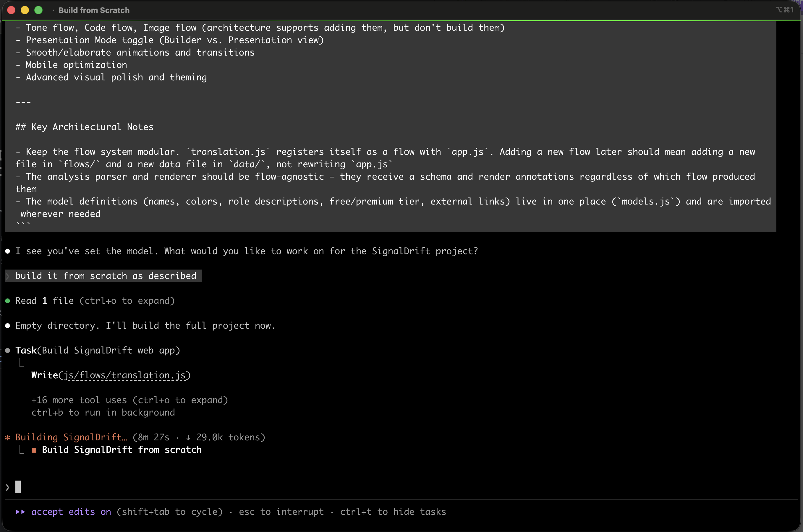Image resolution: width=803 pixels, height=532 pixels.
Task: Click the esc to interrupt hint
Action: (281, 512)
